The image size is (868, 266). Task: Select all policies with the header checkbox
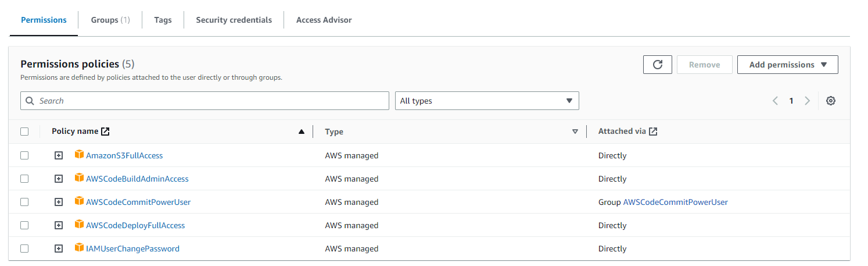(x=24, y=132)
